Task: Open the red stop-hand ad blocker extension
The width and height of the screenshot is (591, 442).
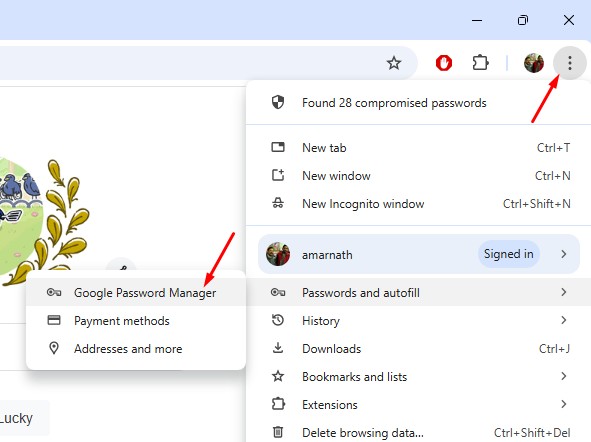Action: coord(444,63)
